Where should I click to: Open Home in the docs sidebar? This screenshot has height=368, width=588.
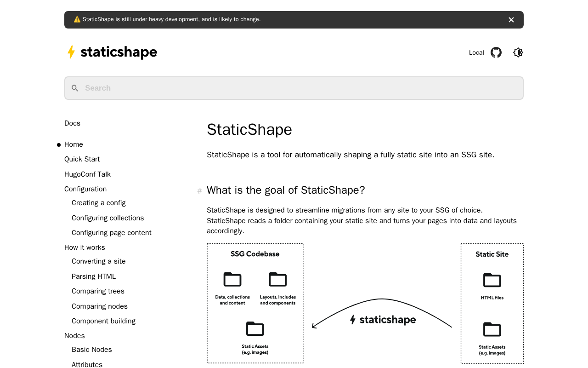tap(73, 144)
